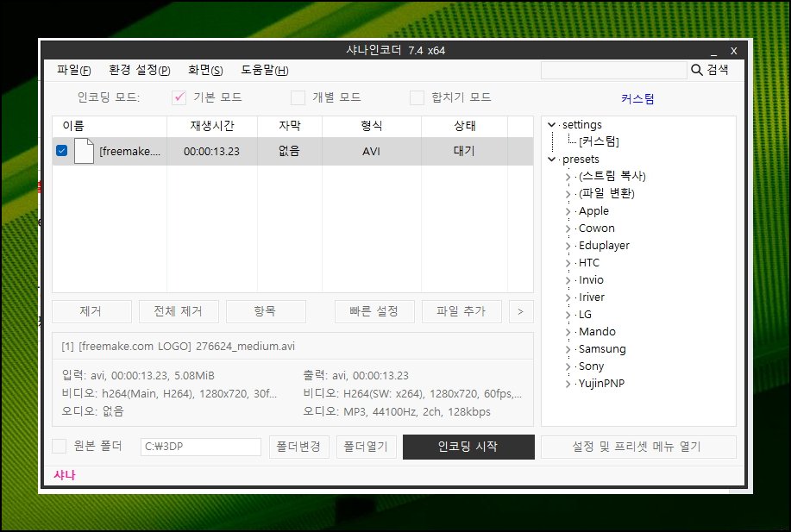
Task: Expand the Iriver preset group
Action: [x=568, y=297]
